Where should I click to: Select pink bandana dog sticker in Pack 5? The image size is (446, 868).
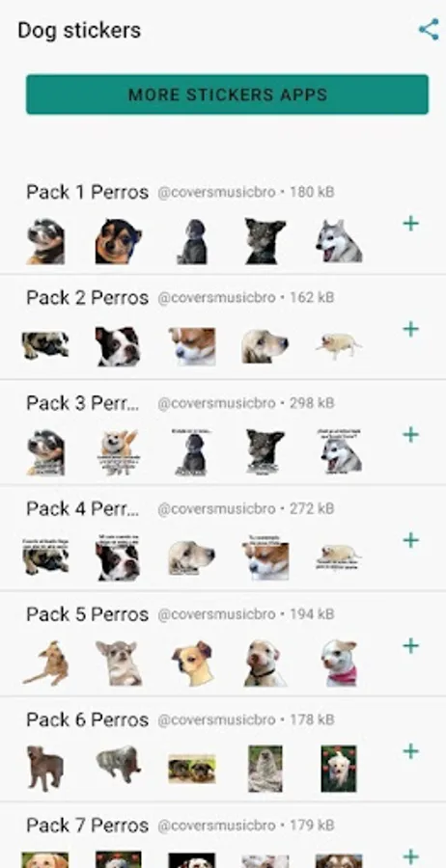(x=339, y=664)
